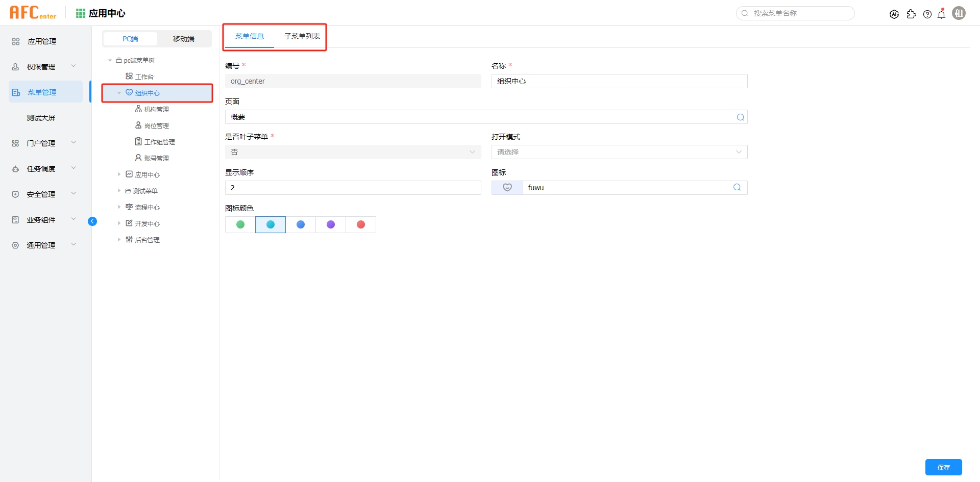Collapse the 组织中心 tree node
980x482 pixels.
point(119,93)
